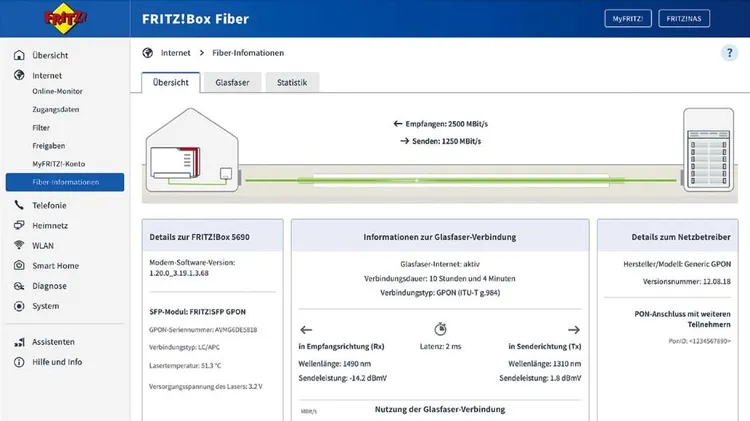This screenshot has width=750, height=421.
Task: Click the WLAN menu label
Action: (43, 245)
